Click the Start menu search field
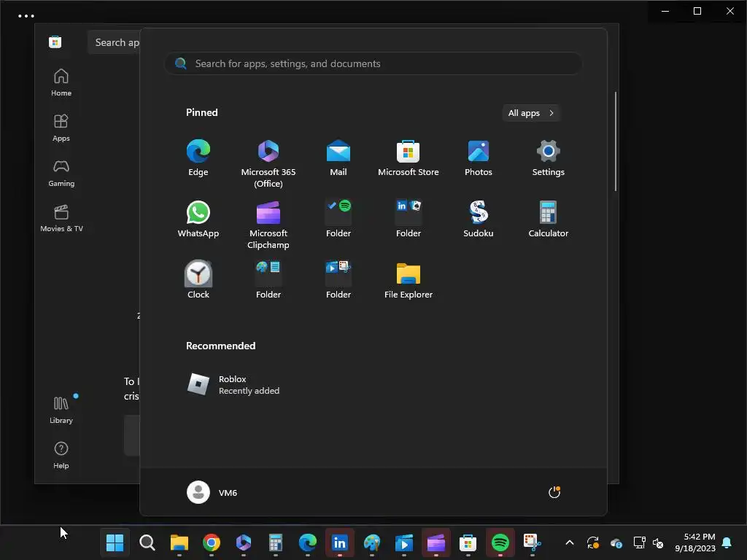Viewport: 747px width, 560px height. (x=373, y=64)
